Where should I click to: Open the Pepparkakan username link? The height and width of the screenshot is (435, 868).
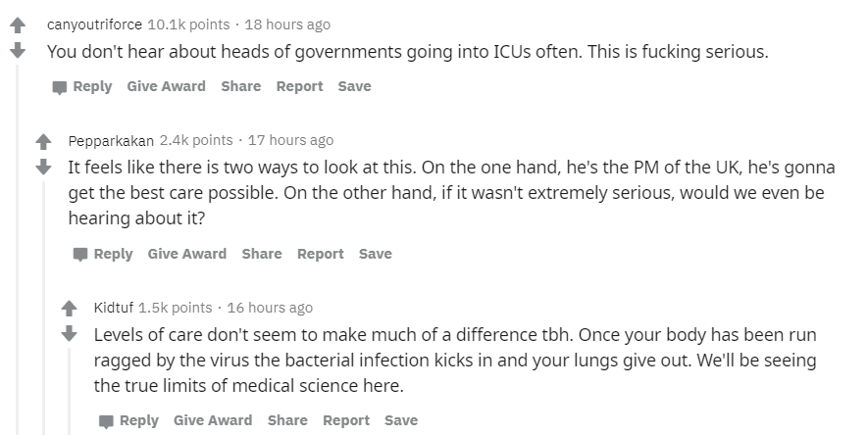click(x=111, y=141)
